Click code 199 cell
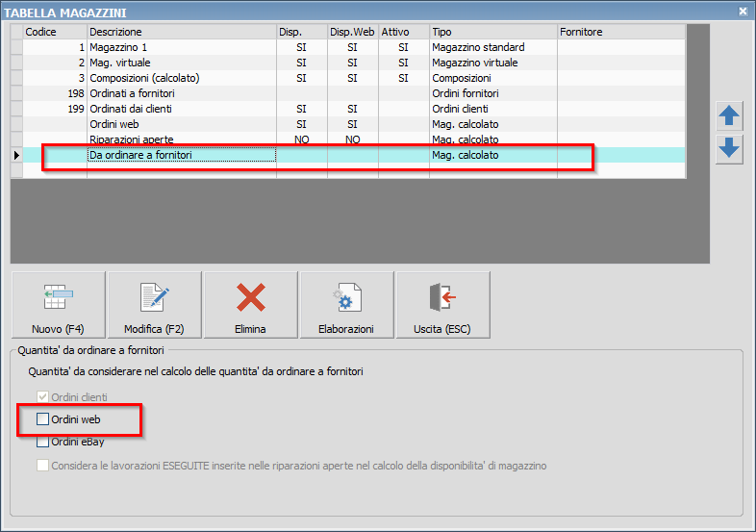 click(55, 109)
